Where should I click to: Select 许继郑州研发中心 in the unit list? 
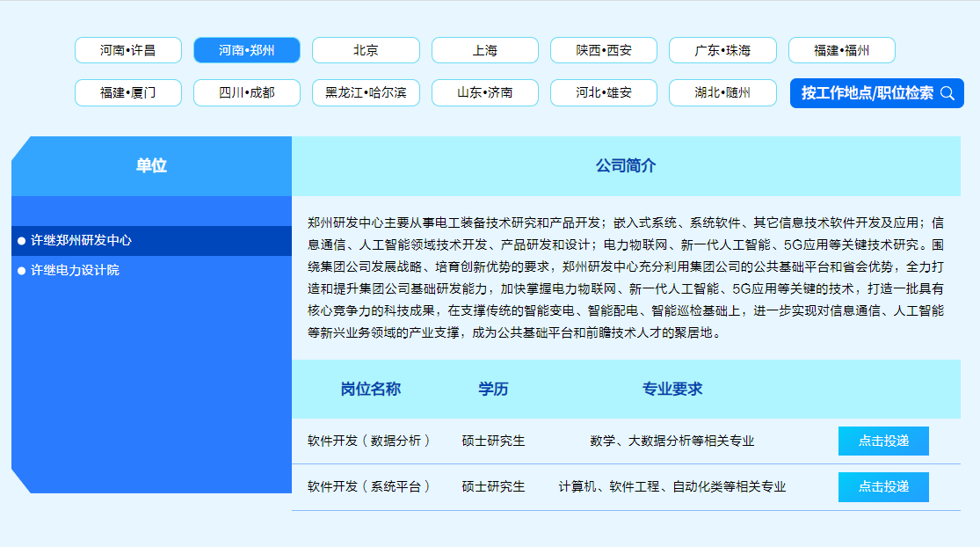point(82,240)
